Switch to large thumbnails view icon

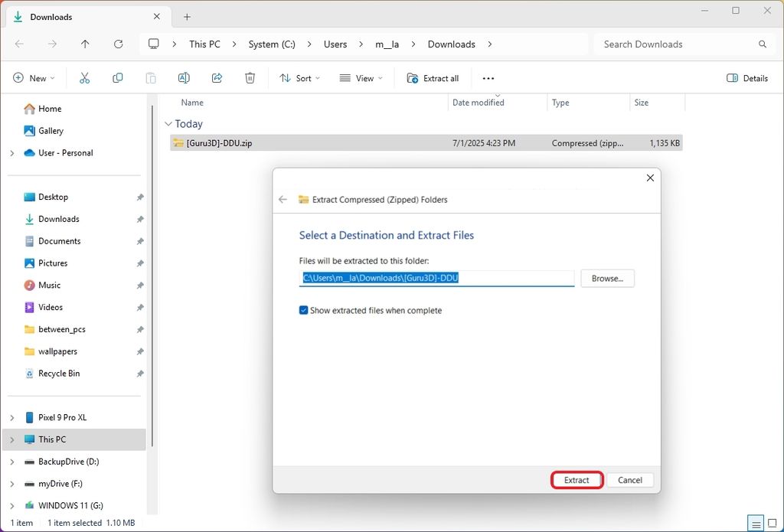pos(773,524)
